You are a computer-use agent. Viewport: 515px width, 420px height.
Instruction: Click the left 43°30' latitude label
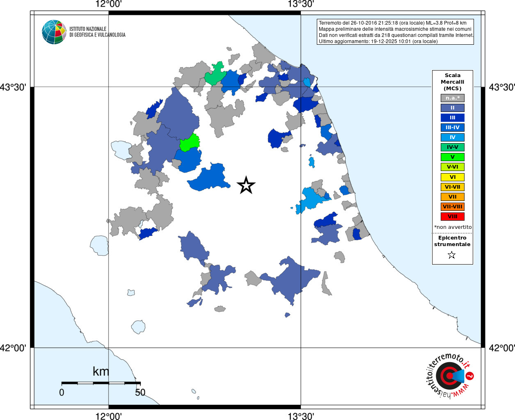[x=13, y=87]
